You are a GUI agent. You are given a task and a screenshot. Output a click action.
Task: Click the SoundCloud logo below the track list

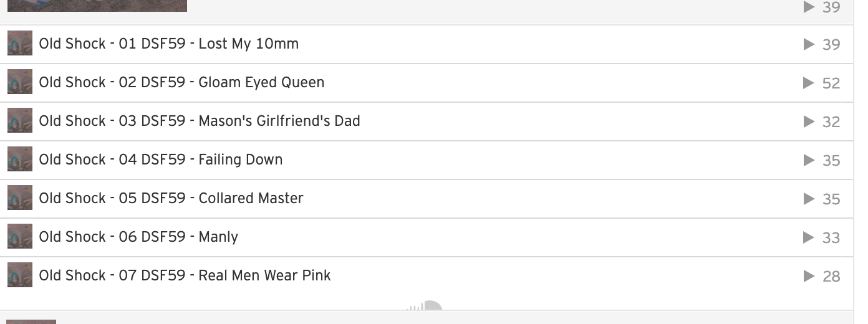pos(424,305)
